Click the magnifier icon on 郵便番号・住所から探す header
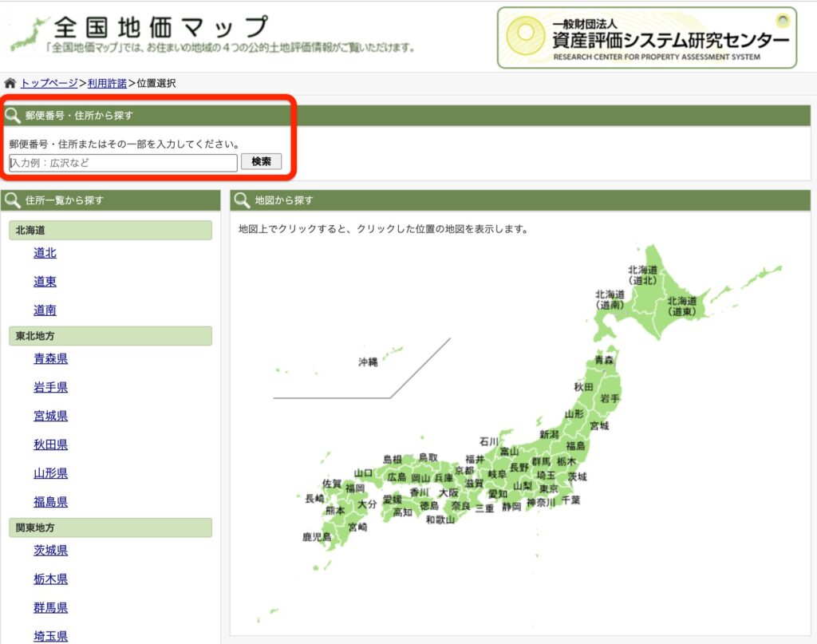This screenshot has width=817, height=644. tap(13, 115)
